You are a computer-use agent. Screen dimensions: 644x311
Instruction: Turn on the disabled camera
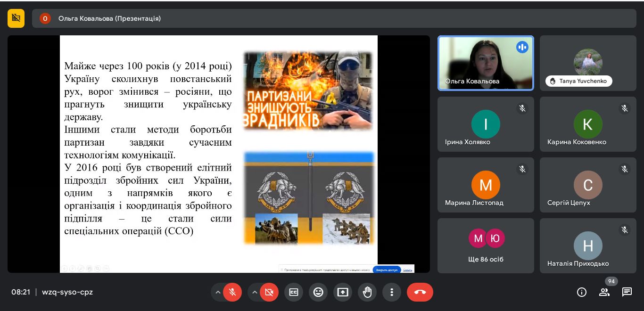(269, 292)
